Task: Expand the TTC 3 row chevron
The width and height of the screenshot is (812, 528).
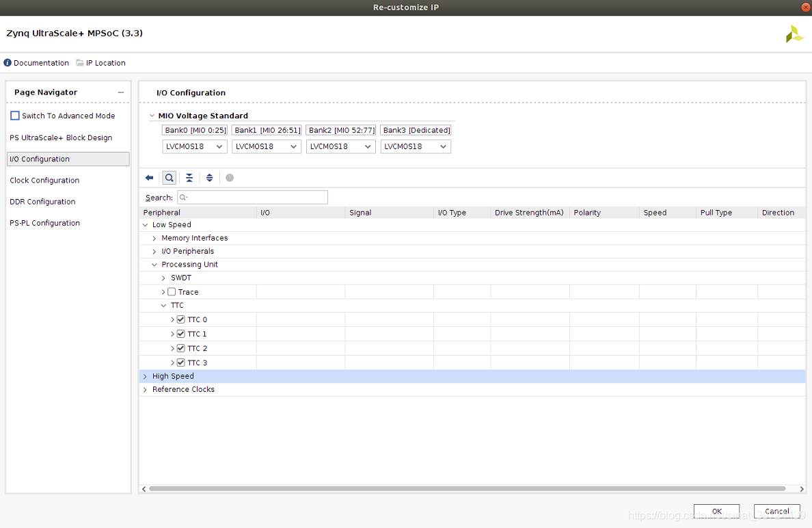Action: (x=172, y=363)
